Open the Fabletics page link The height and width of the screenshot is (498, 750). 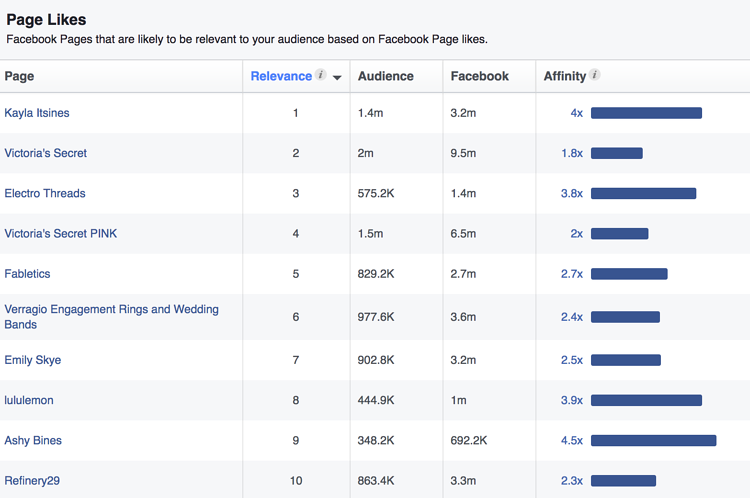[27, 273]
